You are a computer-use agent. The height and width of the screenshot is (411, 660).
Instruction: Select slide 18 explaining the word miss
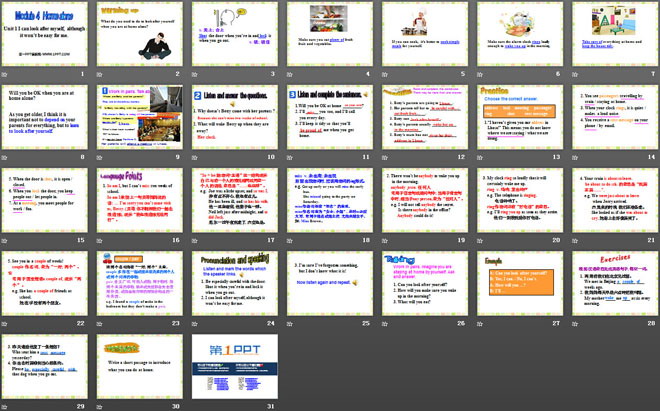[330, 200]
